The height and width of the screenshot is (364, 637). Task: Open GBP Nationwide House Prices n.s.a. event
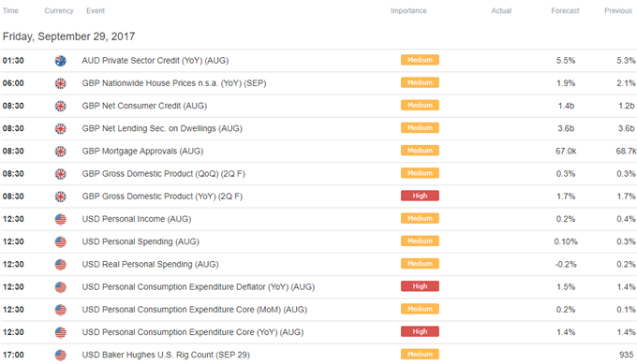[x=174, y=83]
